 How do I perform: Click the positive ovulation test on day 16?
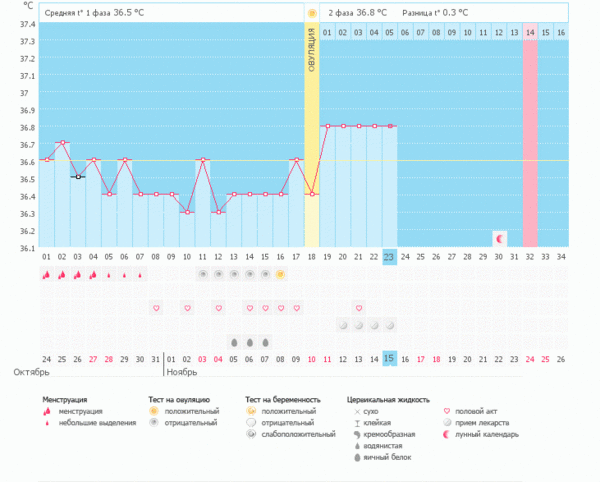(281, 274)
